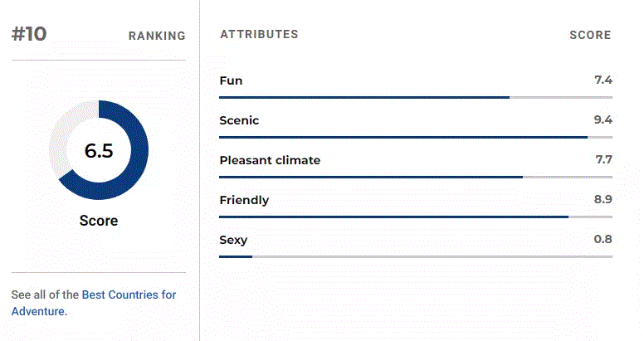The height and width of the screenshot is (341, 644).
Task: Click the RANKING header text
Action: click(x=157, y=37)
